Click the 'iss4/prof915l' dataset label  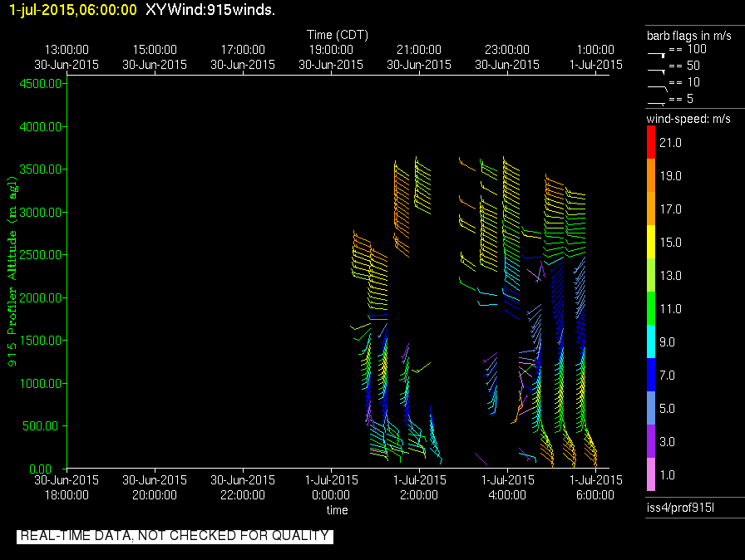[x=681, y=507]
